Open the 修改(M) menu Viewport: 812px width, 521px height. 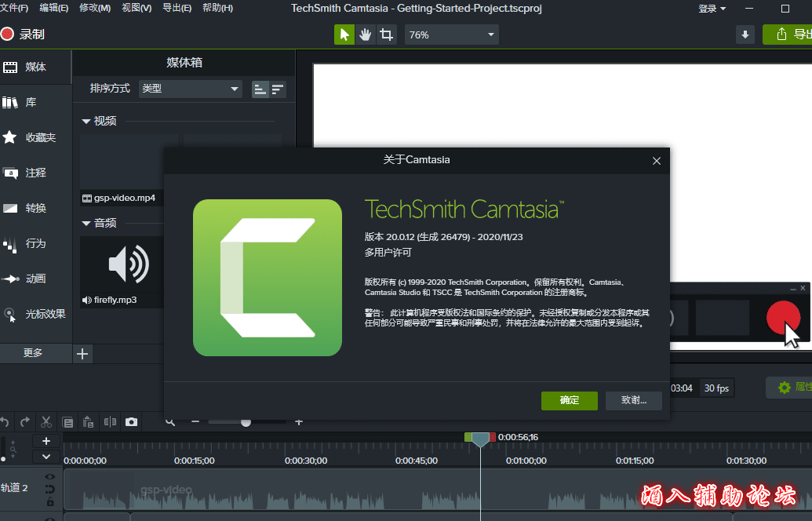pyautogui.click(x=94, y=8)
